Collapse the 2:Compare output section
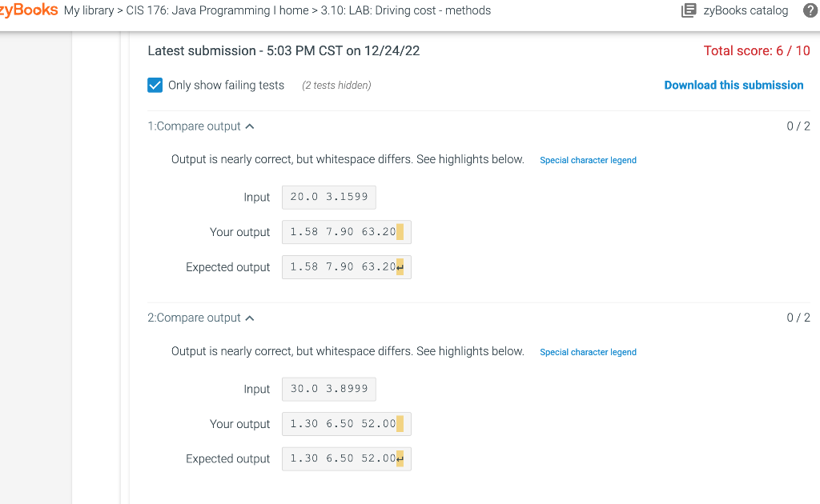 click(x=249, y=317)
